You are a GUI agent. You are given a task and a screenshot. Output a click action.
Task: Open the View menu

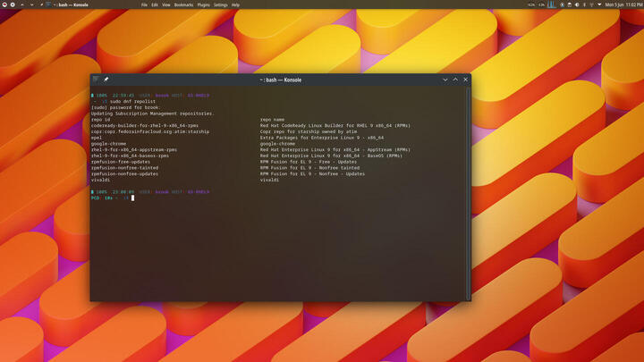(166, 5)
